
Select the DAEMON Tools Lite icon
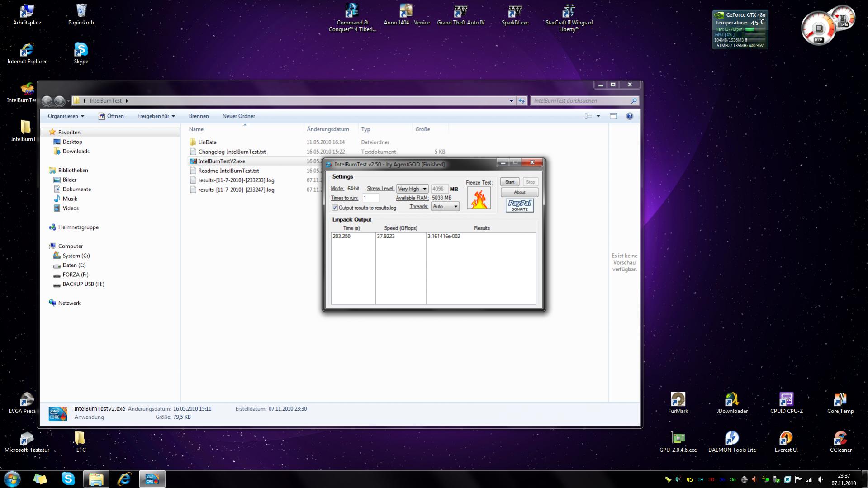[x=732, y=442]
